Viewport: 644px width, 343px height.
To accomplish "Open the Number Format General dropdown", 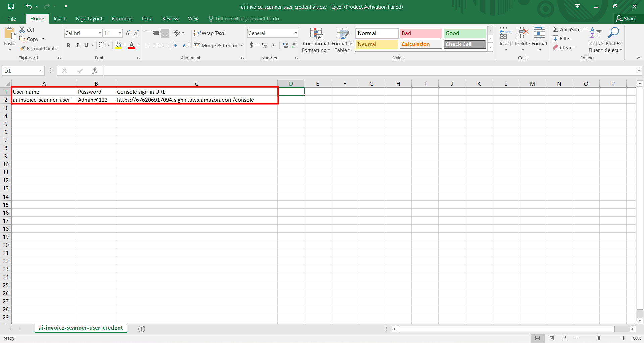I will tap(295, 33).
